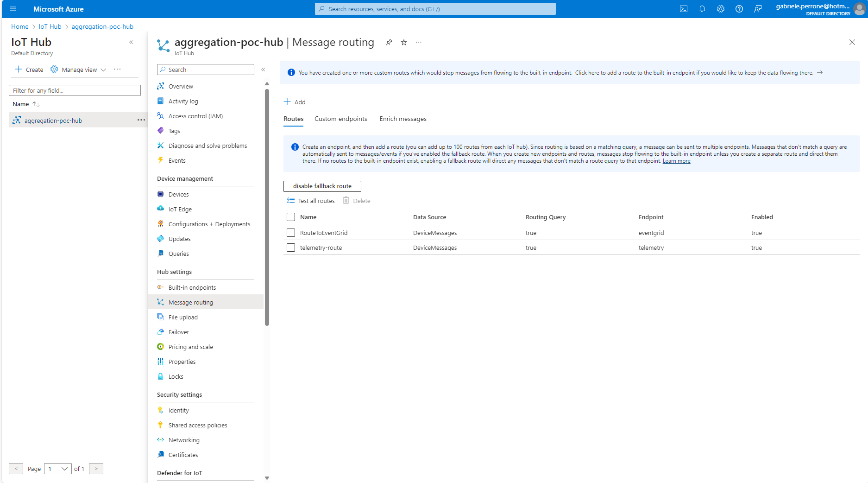Expand the Manage view dropdown

(104, 70)
